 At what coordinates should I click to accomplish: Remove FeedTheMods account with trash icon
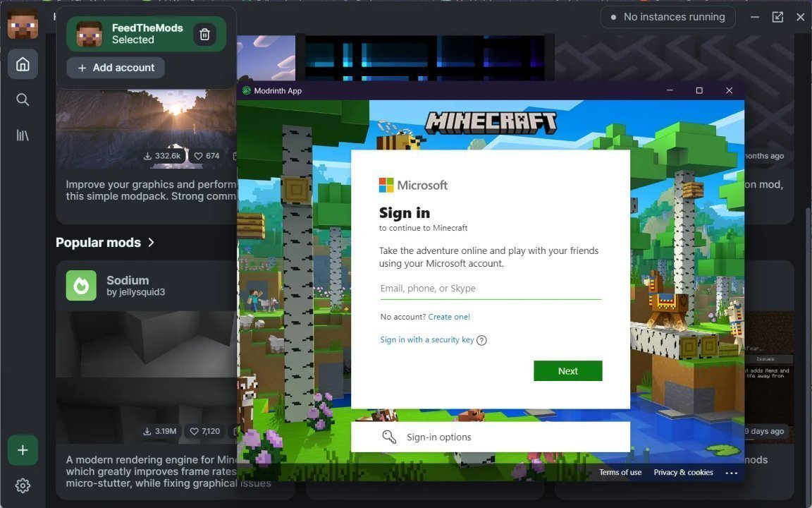204,34
